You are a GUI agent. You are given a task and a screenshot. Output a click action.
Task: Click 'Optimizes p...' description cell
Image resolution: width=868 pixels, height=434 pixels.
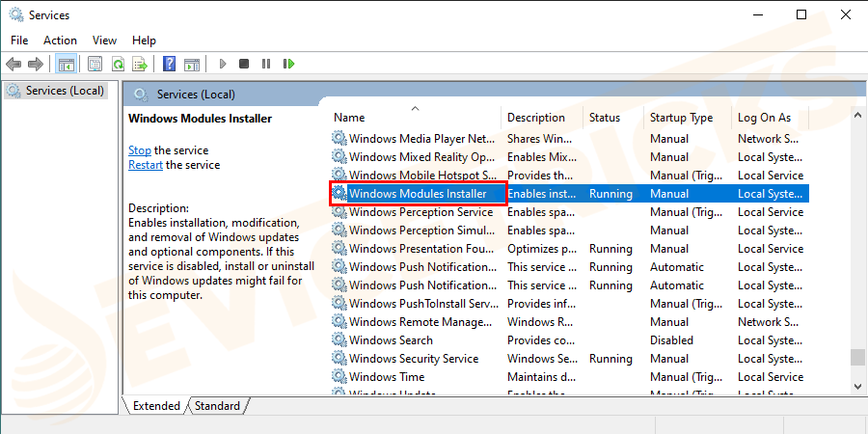pos(542,249)
